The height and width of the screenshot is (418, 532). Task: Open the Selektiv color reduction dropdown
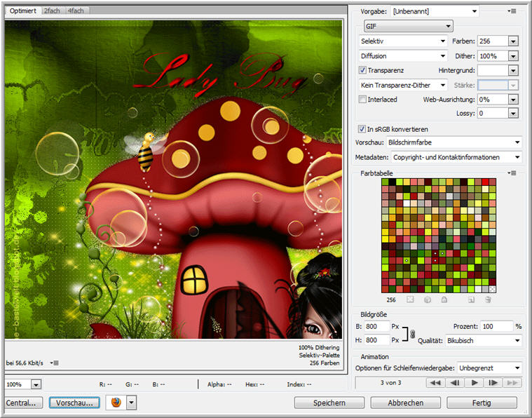(403, 41)
